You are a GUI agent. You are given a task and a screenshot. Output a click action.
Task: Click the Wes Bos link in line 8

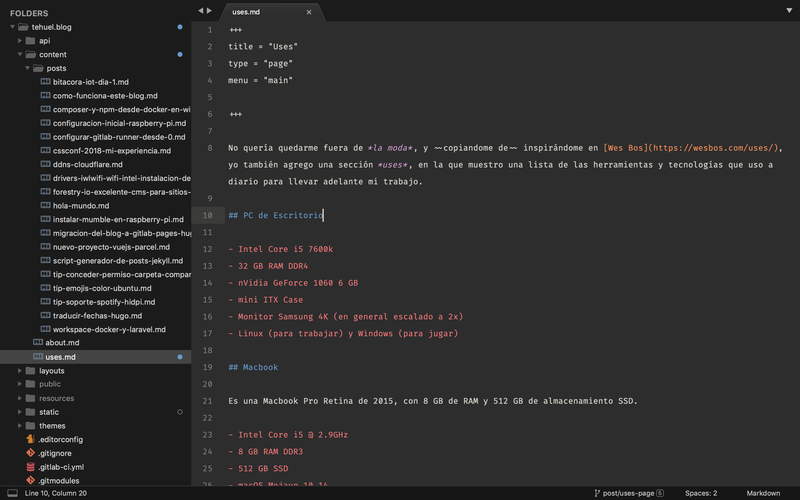[690, 148]
